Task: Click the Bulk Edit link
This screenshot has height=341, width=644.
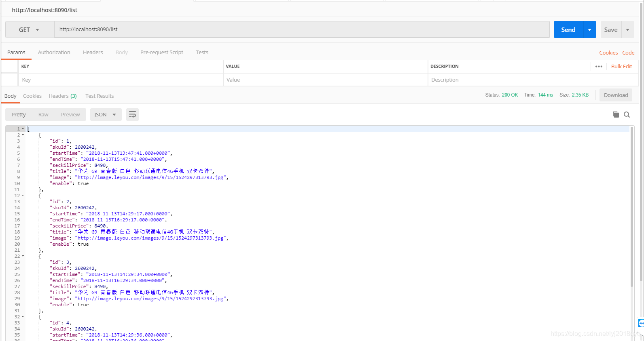Action: click(621, 67)
